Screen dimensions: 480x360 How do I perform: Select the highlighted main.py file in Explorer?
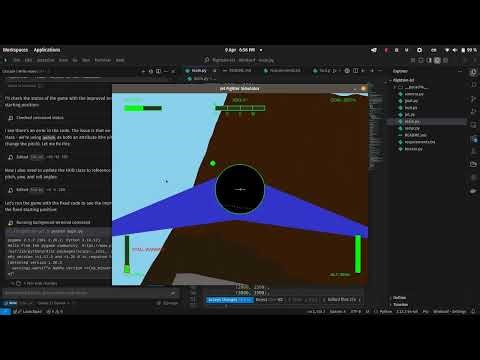click(427, 122)
